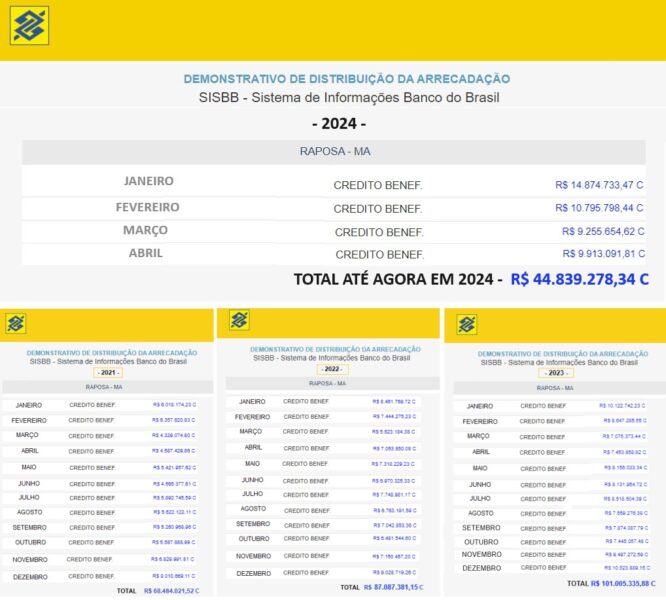This screenshot has height=600, width=666.
Task: Click the 2021 total R$ 68.484.021,52 C
Action: click(x=171, y=591)
